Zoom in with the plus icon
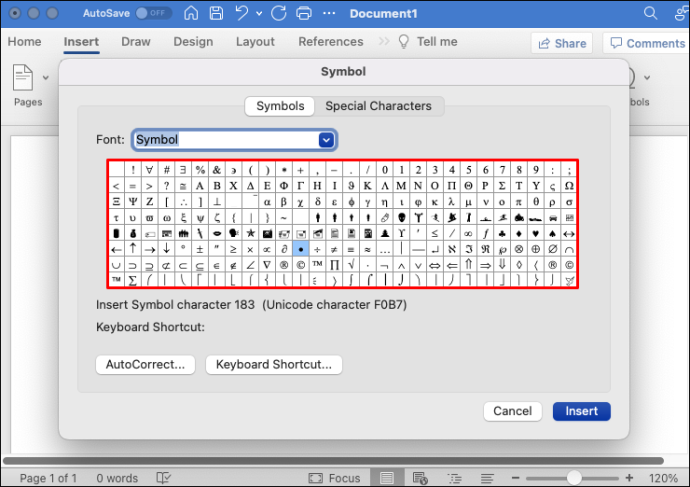690x487 pixels. coord(629,478)
